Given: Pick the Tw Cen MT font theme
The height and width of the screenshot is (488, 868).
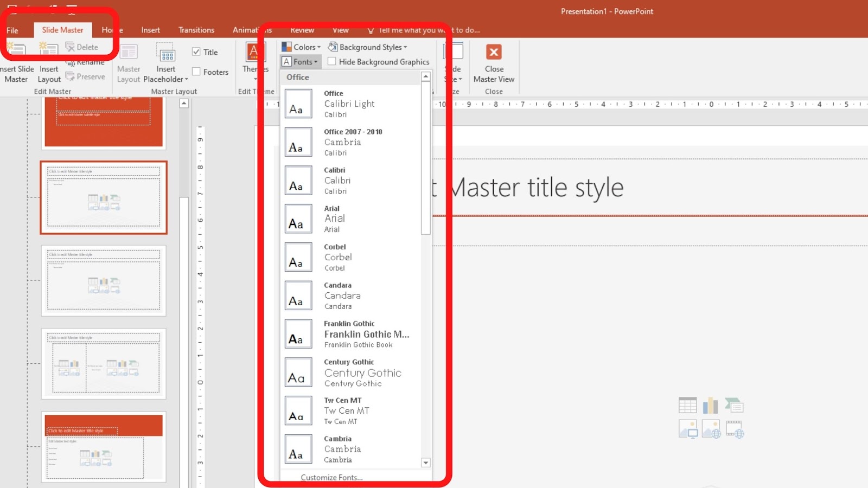Looking at the screenshot, I should click(x=352, y=410).
